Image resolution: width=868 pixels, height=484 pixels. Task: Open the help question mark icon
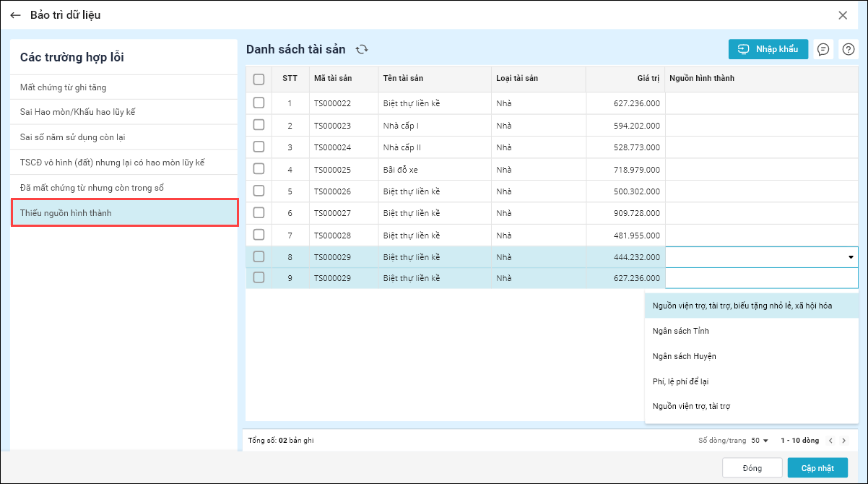(x=849, y=49)
